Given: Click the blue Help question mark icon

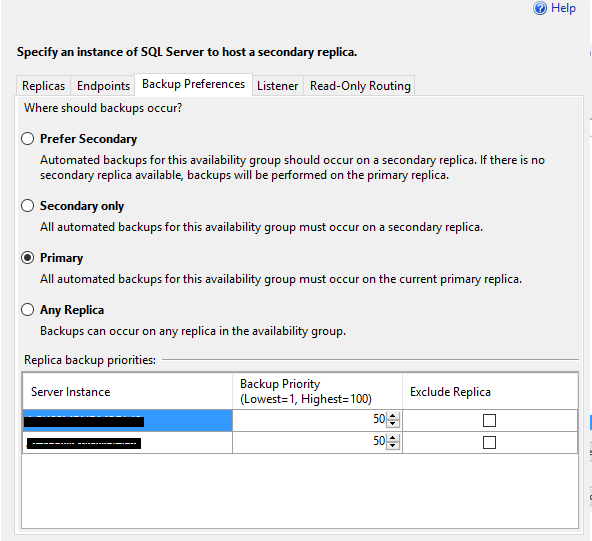Looking at the screenshot, I should tap(540, 8).
